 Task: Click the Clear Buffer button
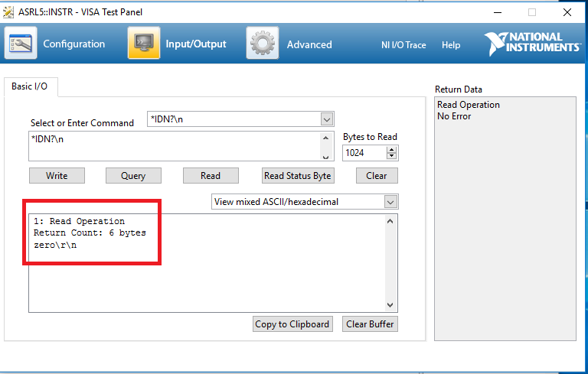coord(370,324)
